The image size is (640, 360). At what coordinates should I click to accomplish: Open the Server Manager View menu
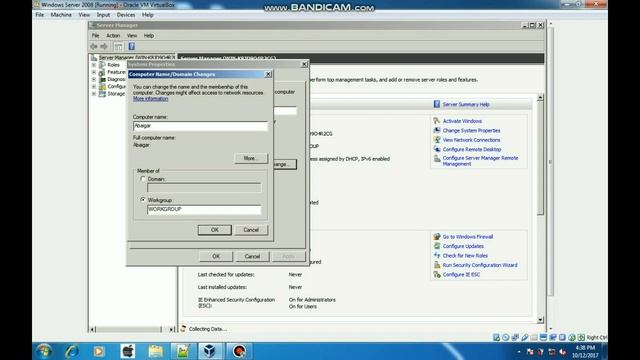coord(132,36)
